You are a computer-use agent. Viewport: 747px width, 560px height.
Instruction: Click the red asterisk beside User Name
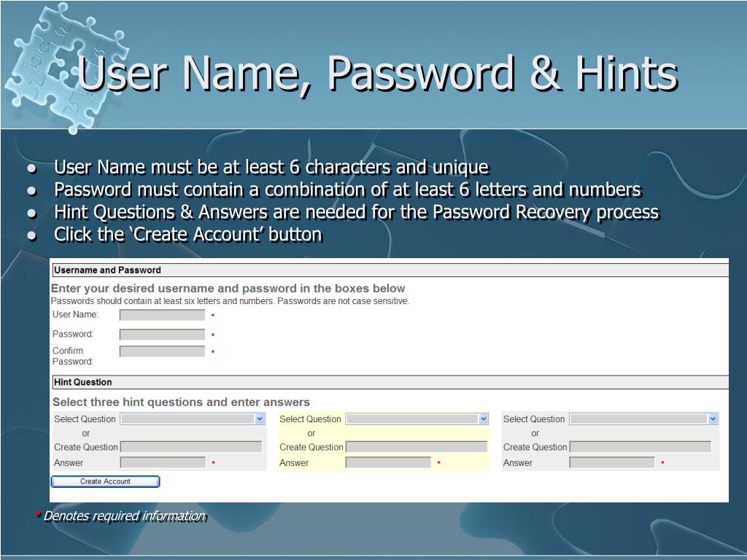[x=213, y=316]
